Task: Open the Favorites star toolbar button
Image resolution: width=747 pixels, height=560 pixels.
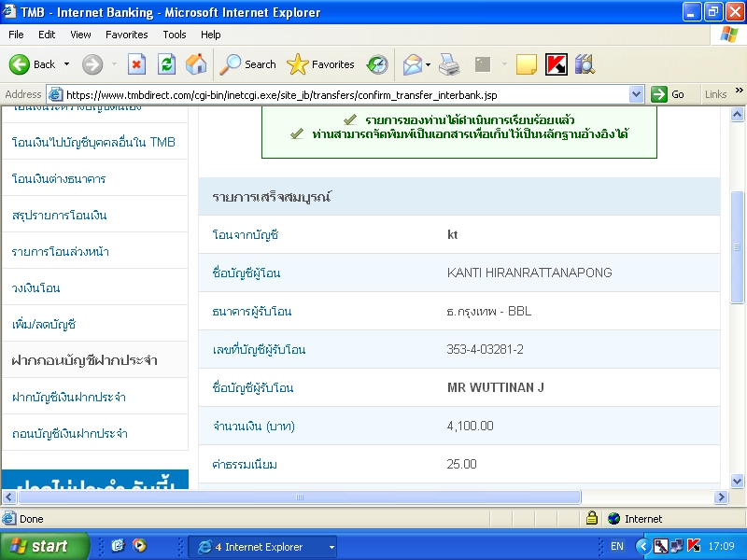Action: [321, 64]
